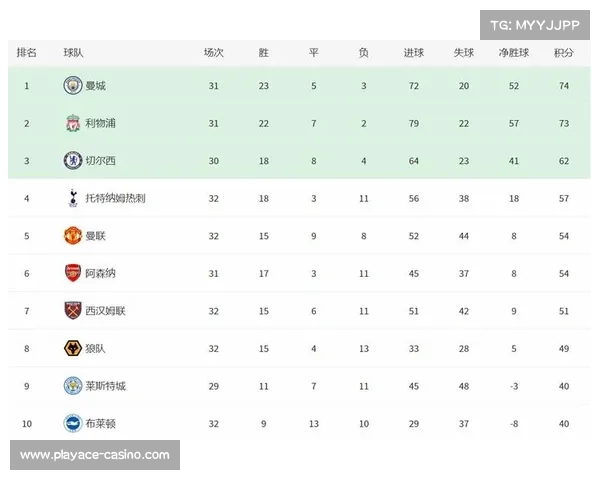Screen dimensions: 600x480
Task: Select 曼城 points value 74
Action: (x=564, y=86)
